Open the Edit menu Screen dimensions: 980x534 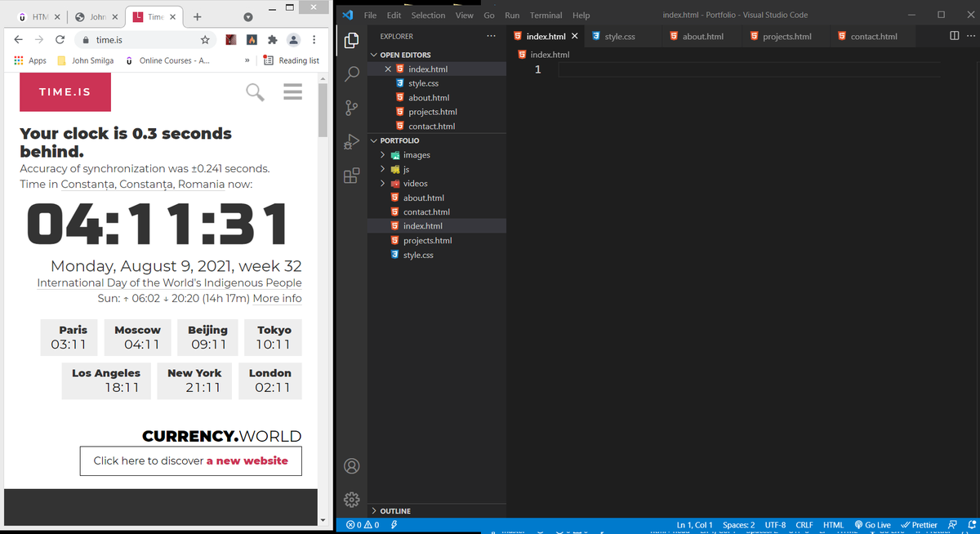pos(394,15)
